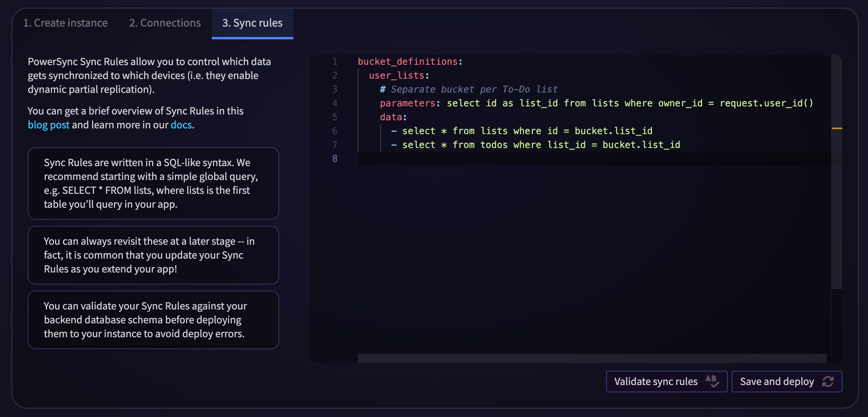The image size is (868, 417).
Task: Click the parameters query line
Action: pos(597,103)
